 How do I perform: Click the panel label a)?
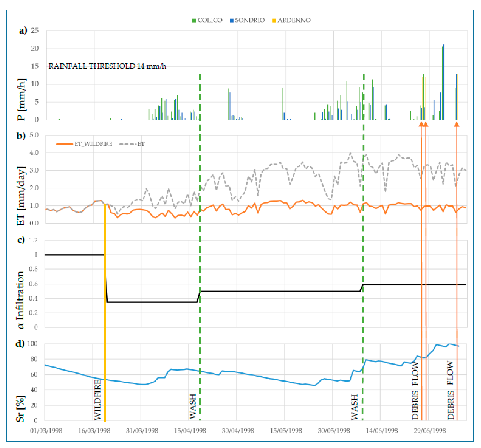[23, 31]
